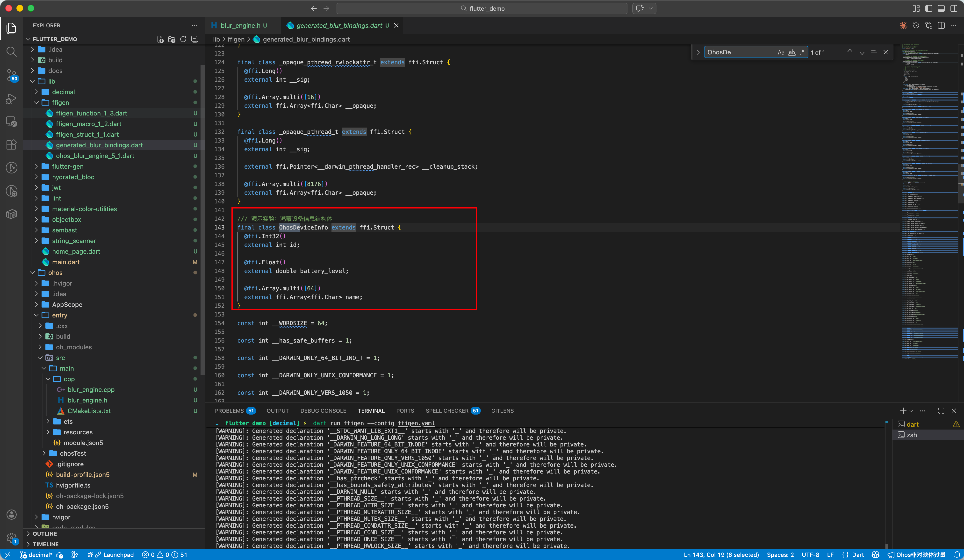Click Split Editor Right icon
964x560 pixels.
pyautogui.click(x=941, y=25)
